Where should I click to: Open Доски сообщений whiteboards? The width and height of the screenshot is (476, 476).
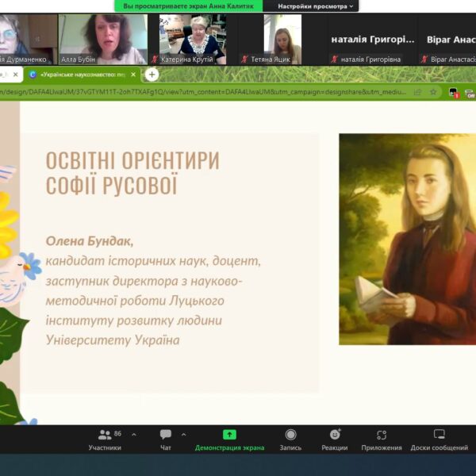pos(439,439)
